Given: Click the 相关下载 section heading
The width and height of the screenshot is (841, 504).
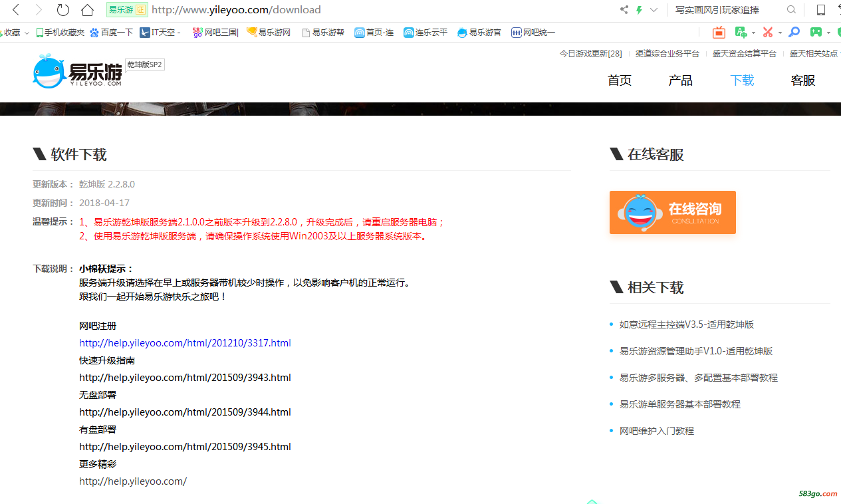Looking at the screenshot, I should coord(656,288).
